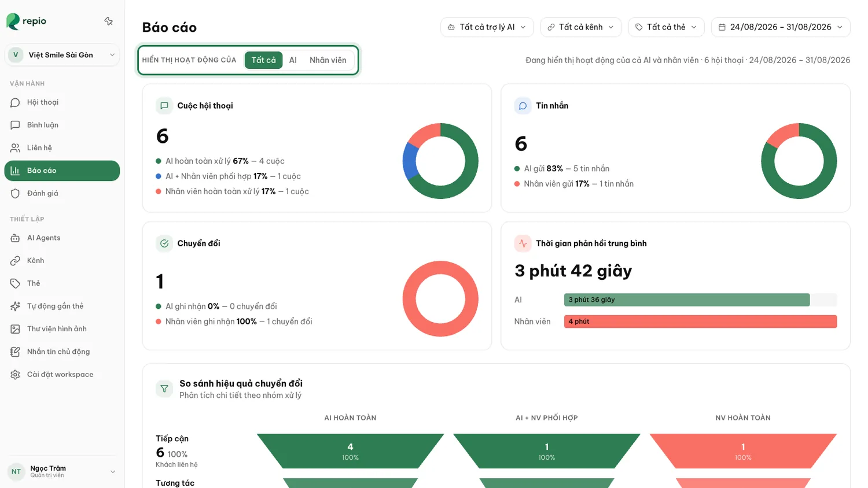
Task: Open the Tất cả trợ lý AI dropdown
Action: pos(487,27)
